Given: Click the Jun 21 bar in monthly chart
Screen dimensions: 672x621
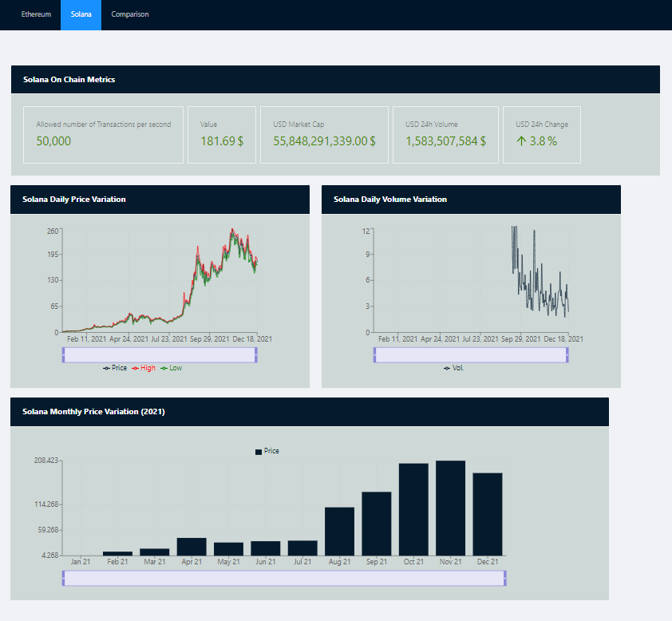Looking at the screenshot, I should point(266,548).
